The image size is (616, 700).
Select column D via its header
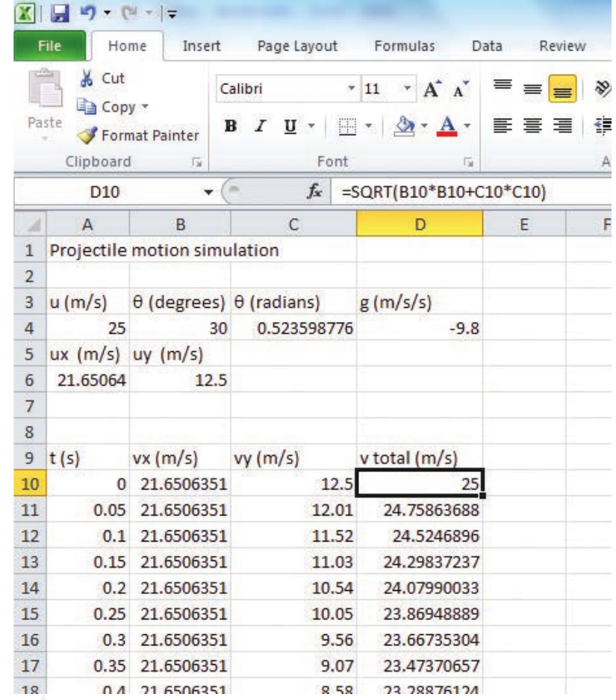420,224
